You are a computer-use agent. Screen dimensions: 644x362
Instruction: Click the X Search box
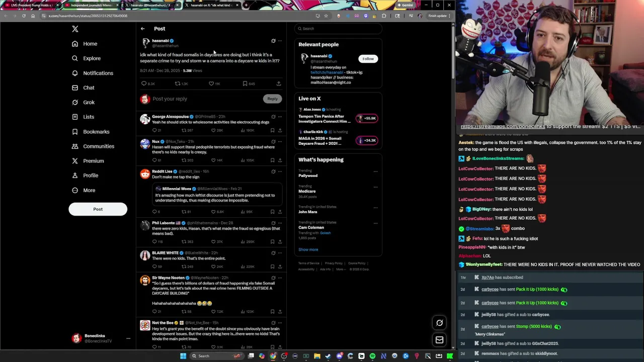point(338,29)
